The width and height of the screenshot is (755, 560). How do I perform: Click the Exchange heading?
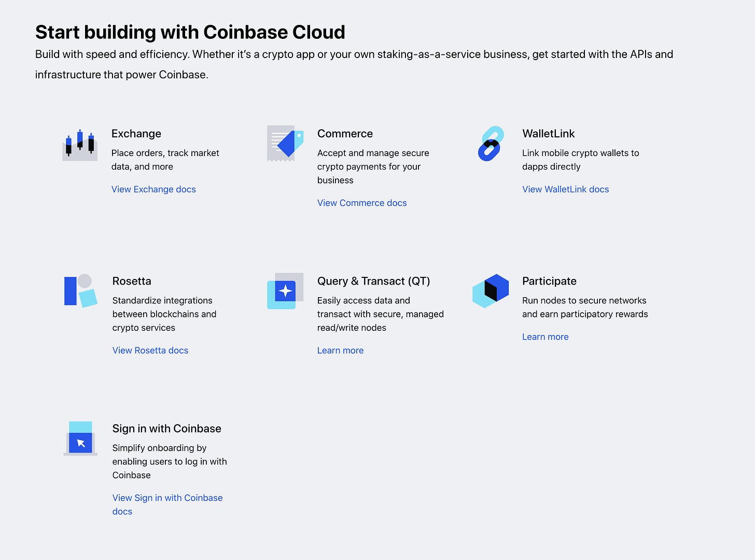(x=136, y=134)
